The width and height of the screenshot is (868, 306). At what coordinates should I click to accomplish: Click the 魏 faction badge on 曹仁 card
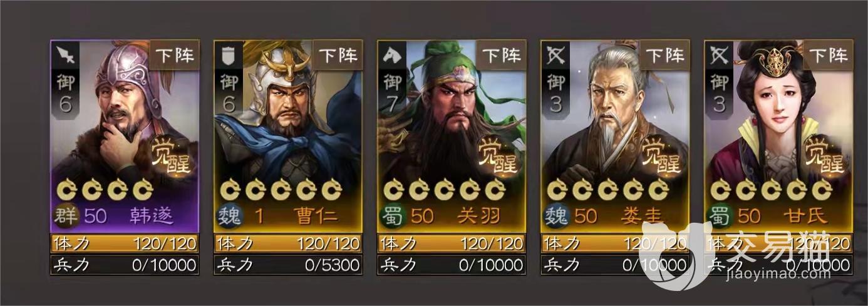pos(229,216)
